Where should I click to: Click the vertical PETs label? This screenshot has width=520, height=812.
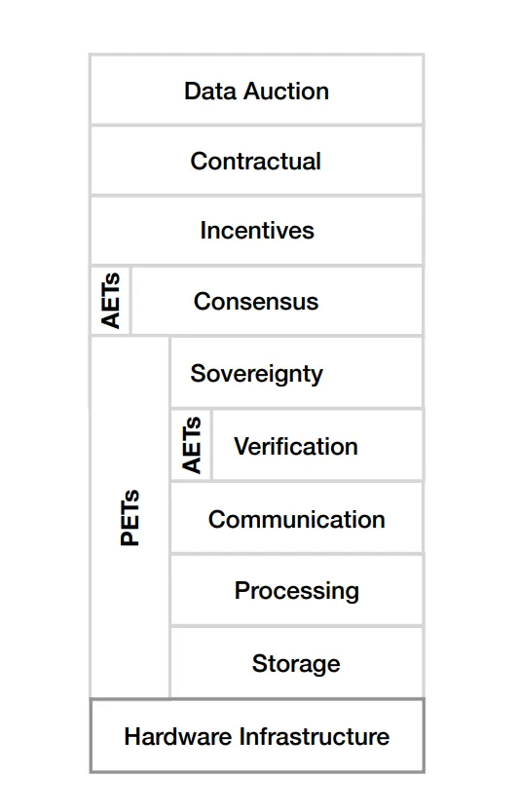coord(130,517)
